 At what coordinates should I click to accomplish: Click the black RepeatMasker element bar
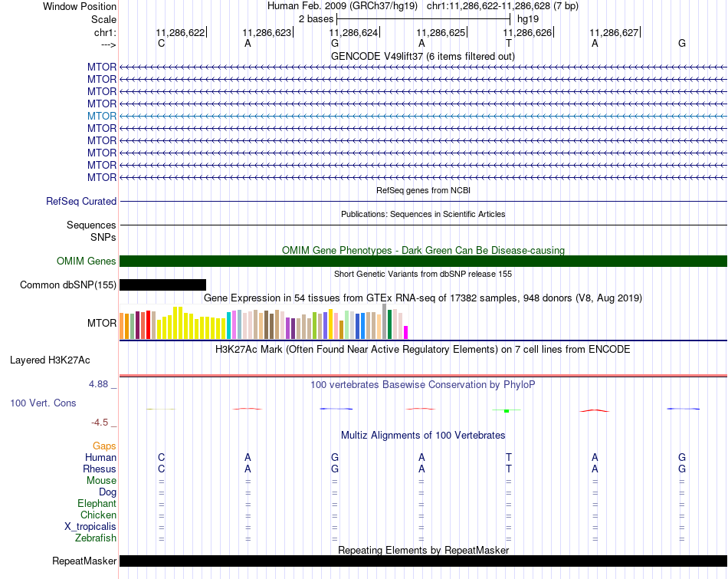tap(423, 561)
